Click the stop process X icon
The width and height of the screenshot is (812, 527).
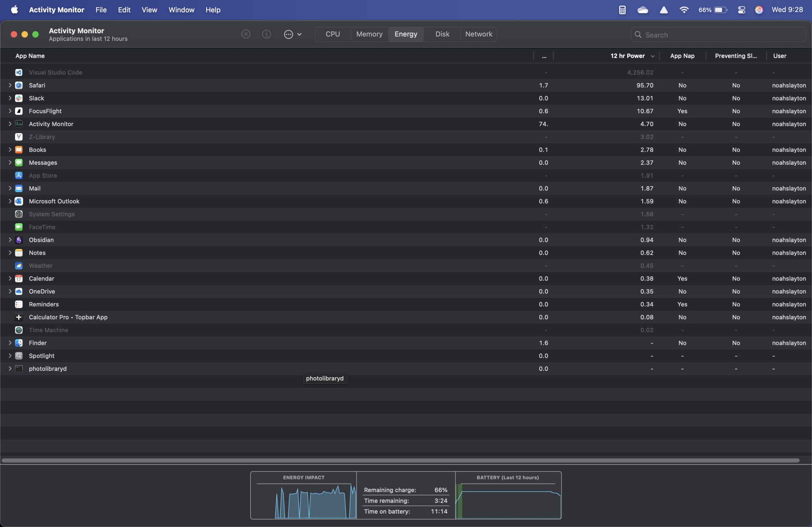tap(246, 34)
